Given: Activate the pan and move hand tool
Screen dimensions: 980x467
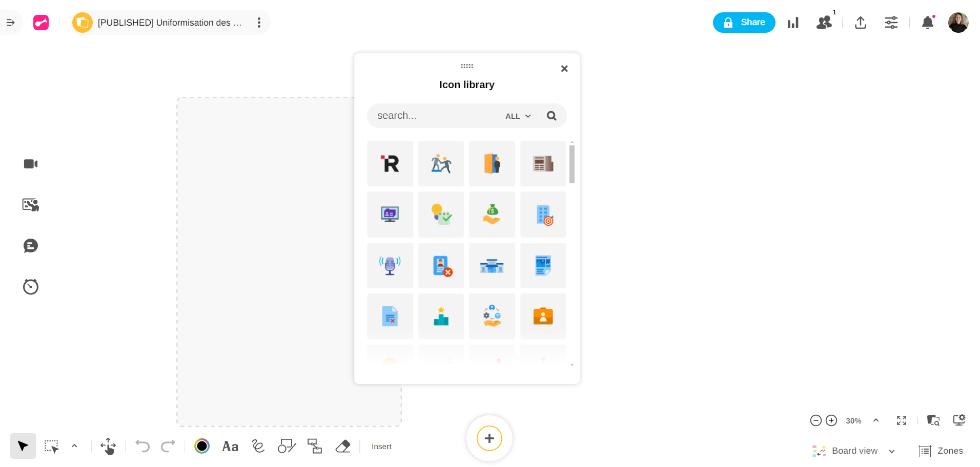Looking at the screenshot, I should coord(108,447).
